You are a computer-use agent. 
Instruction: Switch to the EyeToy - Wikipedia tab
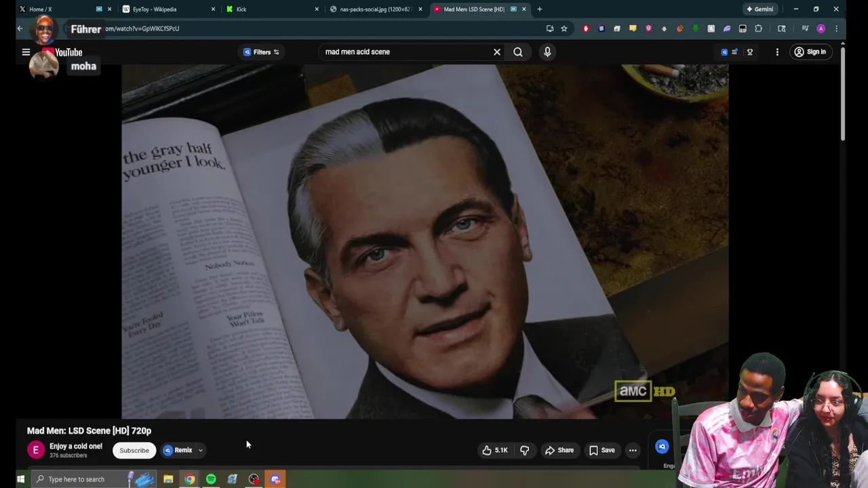point(166,9)
